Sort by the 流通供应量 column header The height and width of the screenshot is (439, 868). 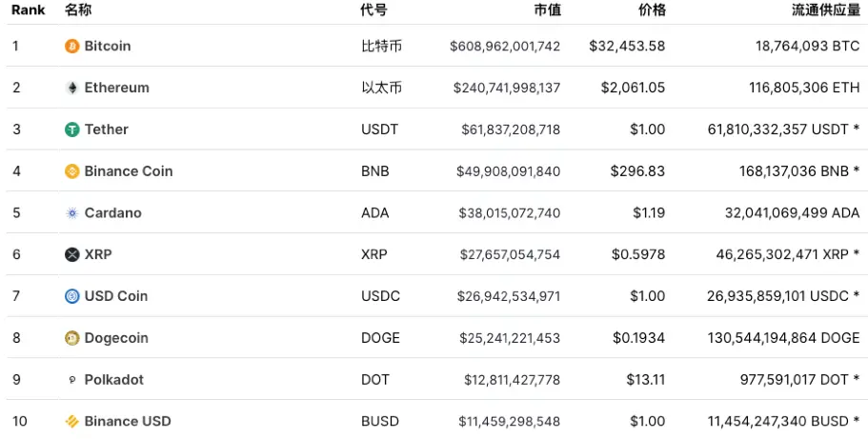pyautogui.click(x=826, y=10)
